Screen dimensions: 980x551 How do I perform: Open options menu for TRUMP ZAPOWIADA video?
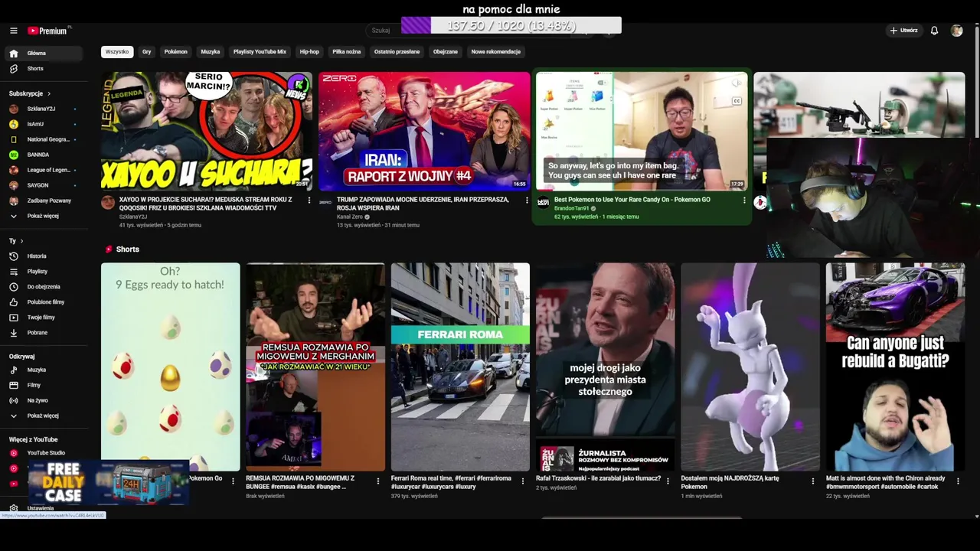pyautogui.click(x=527, y=201)
